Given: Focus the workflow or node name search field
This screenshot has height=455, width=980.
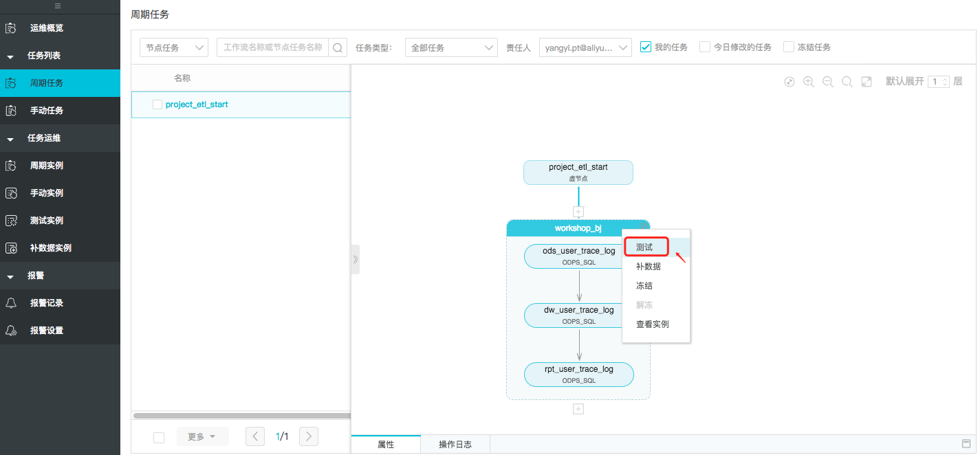Looking at the screenshot, I should [272, 47].
